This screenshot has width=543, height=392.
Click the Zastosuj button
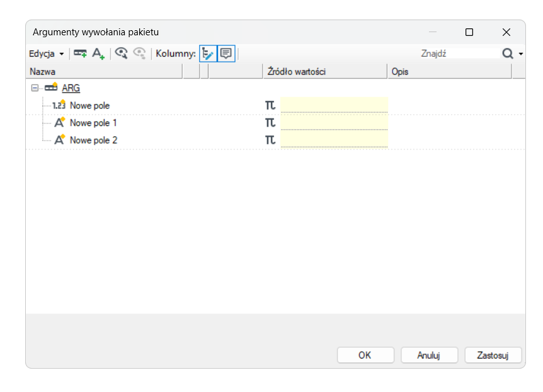pyautogui.click(x=493, y=355)
